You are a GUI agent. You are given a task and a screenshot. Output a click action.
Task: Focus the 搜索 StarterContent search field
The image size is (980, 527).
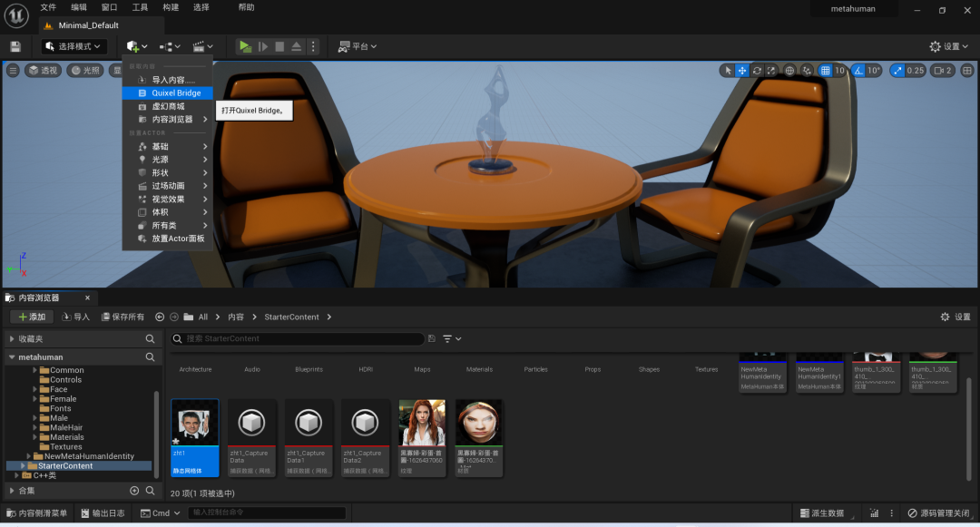[x=299, y=338]
